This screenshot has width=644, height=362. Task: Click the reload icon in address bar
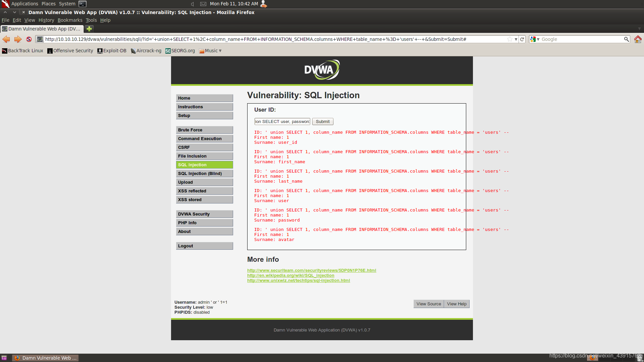[x=522, y=39]
